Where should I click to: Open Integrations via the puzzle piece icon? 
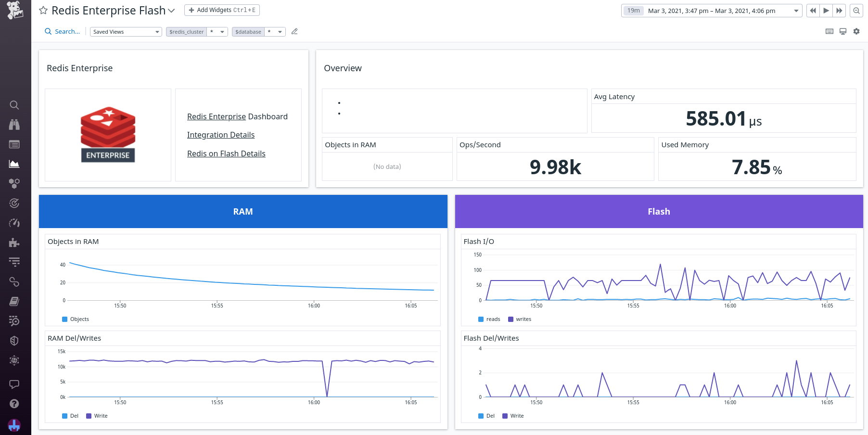14,243
